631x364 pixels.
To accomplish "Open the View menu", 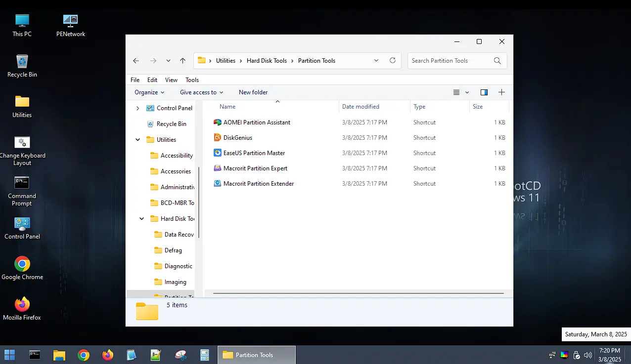I will [171, 80].
